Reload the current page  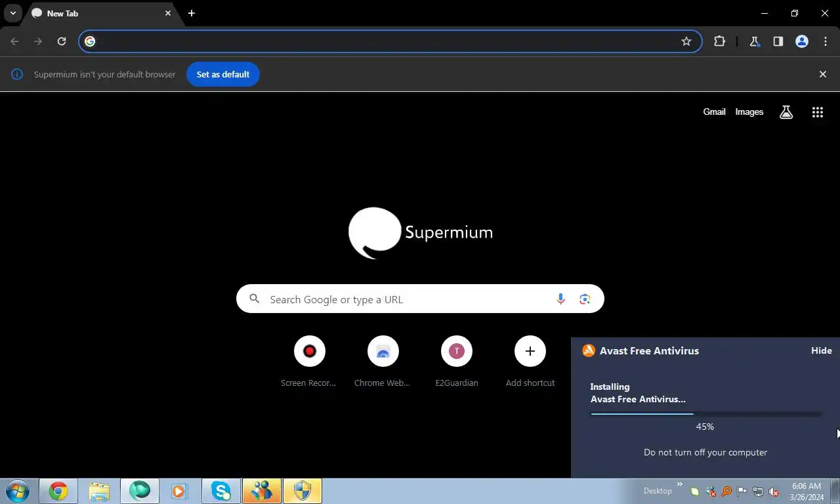pos(62,41)
